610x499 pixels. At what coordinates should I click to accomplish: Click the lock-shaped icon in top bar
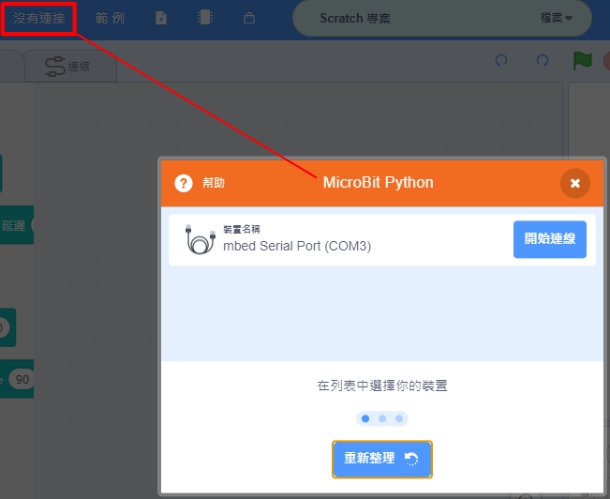(249, 18)
